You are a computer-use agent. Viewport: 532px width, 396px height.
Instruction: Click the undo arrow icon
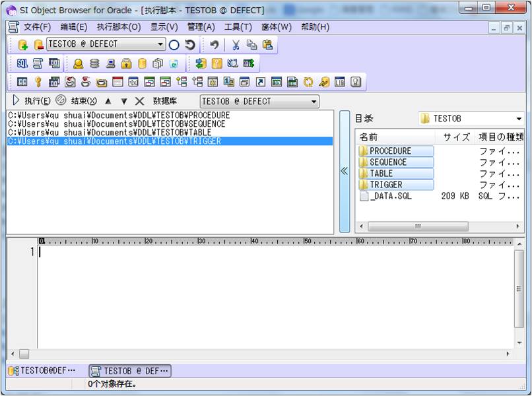pos(214,45)
